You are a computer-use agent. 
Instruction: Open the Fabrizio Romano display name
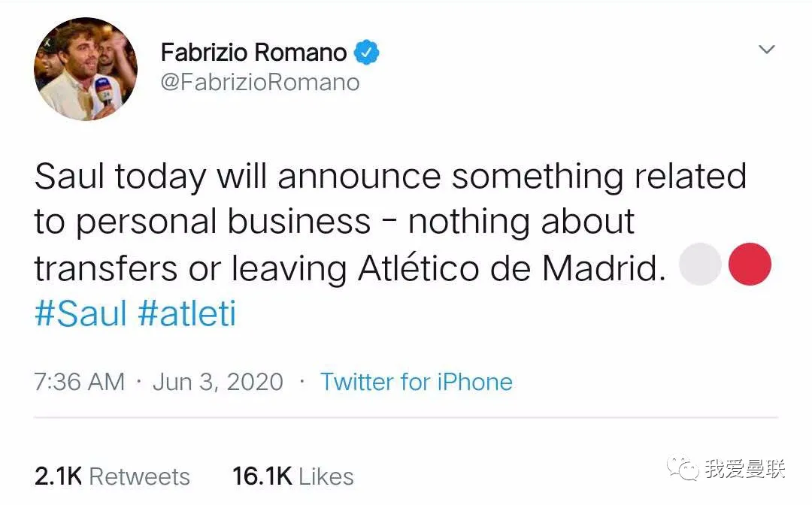pyautogui.click(x=253, y=53)
